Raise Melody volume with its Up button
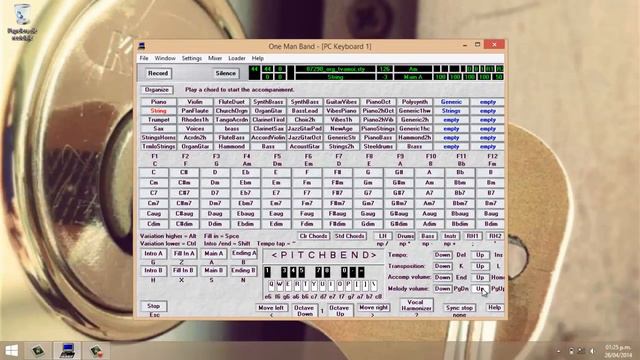 click(480, 289)
